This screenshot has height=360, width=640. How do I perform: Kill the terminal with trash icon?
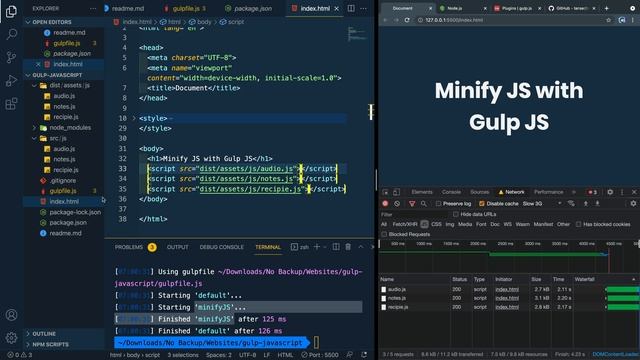click(x=348, y=247)
